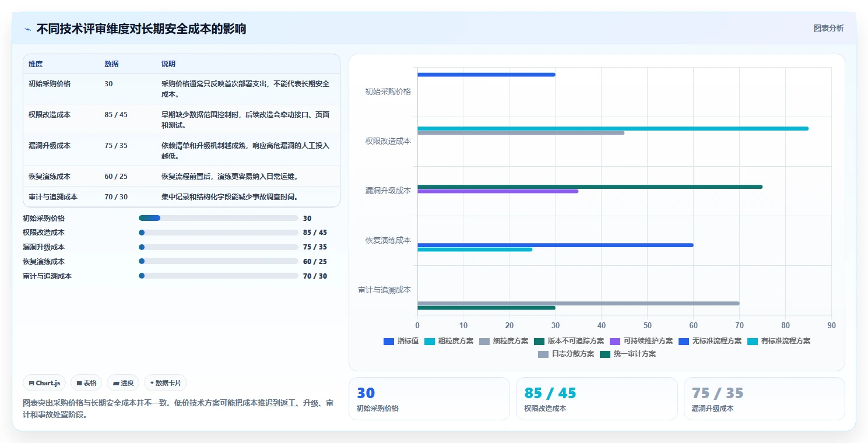Image resolution: width=868 pixels, height=443 pixels.
Task: Click the description starting 依赖清单和升级机制
Action: pyautogui.click(x=245, y=150)
